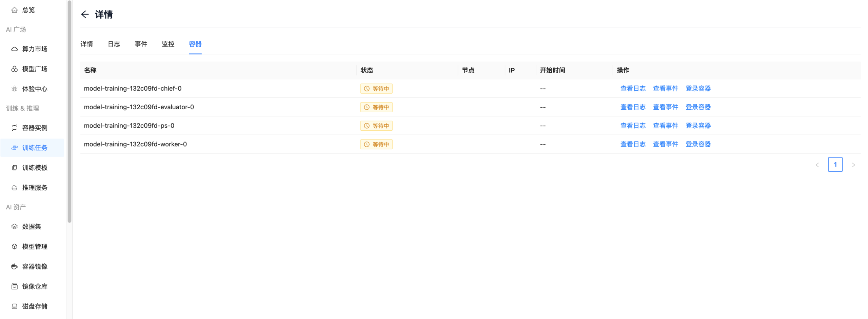Click 登录容器 for worker-0 container
The height and width of the screenshot is (319, 868).
point(698,144)
